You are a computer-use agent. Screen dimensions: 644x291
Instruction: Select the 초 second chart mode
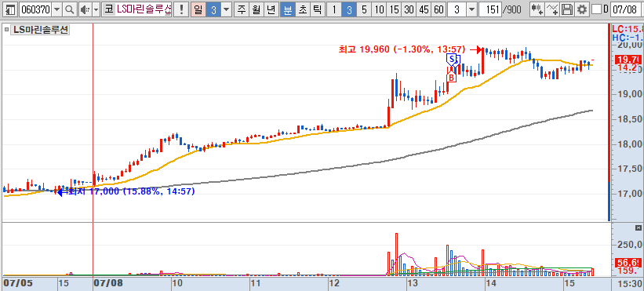click(x=303, y=9)
